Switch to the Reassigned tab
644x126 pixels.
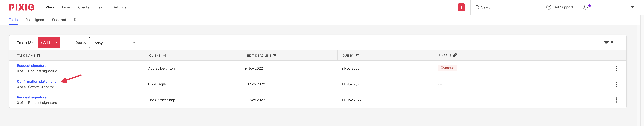[35, 20]
